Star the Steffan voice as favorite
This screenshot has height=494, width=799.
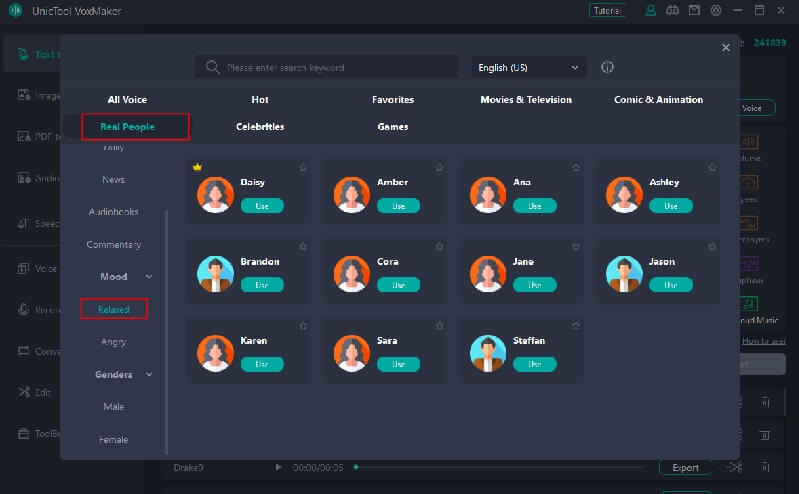(x=575, y=325)
